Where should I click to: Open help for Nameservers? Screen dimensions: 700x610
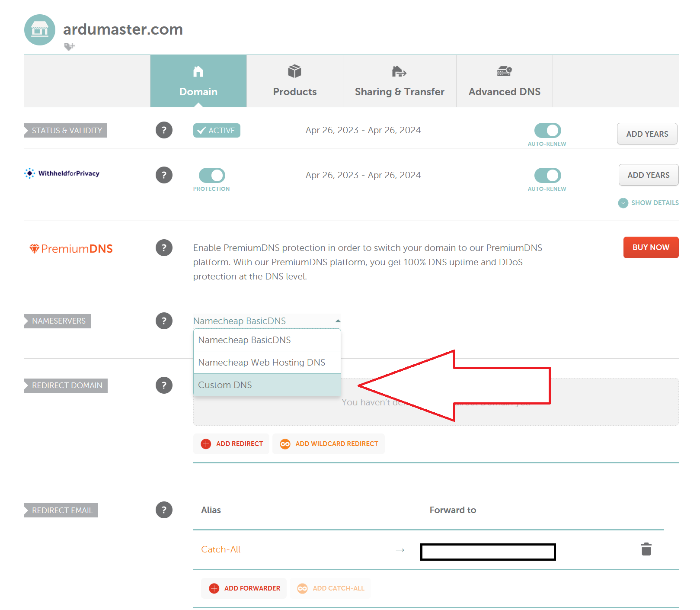(x=164, y=321)
